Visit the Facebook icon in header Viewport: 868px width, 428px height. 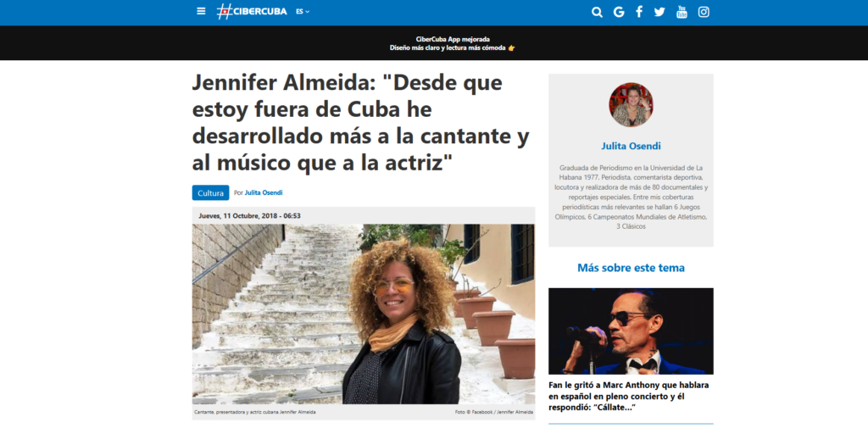pyautogui.click(x=639, y=12)
